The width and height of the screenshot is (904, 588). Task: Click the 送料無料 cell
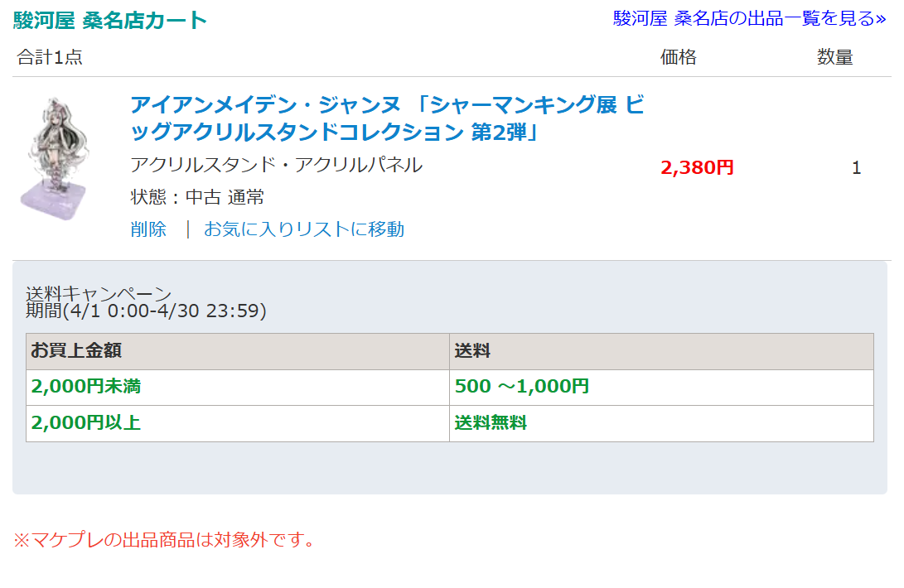click(x=661, y=424)
